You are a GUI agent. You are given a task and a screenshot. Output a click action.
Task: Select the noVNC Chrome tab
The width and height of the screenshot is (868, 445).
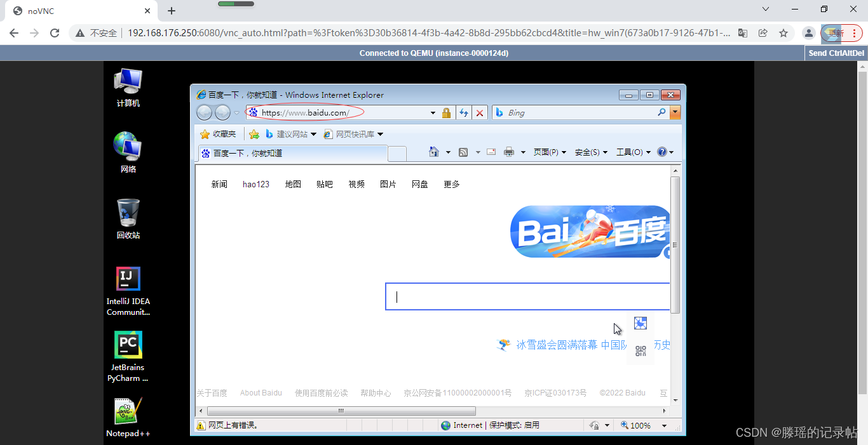[81, 11]
